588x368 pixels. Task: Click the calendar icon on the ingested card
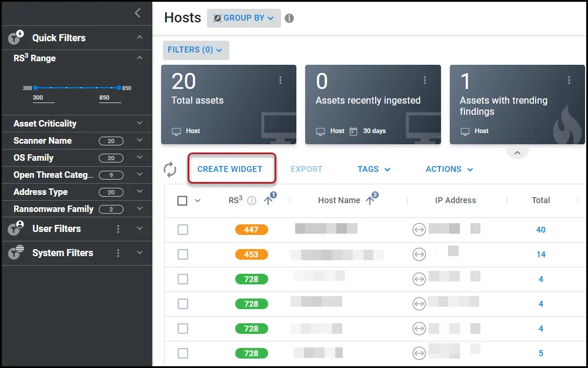click(x=353, y=131)
